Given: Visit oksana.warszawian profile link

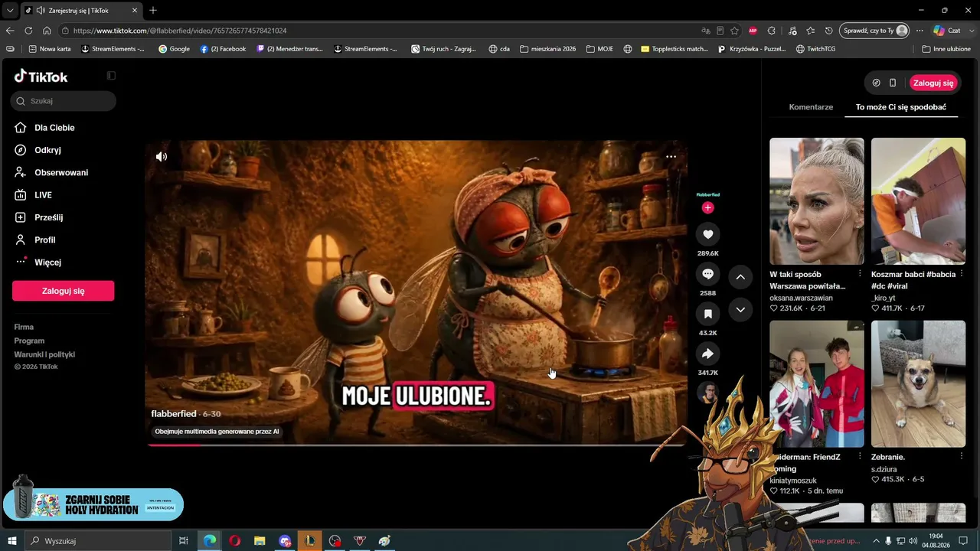Looking at the screenshot, I should pos(801,298).
